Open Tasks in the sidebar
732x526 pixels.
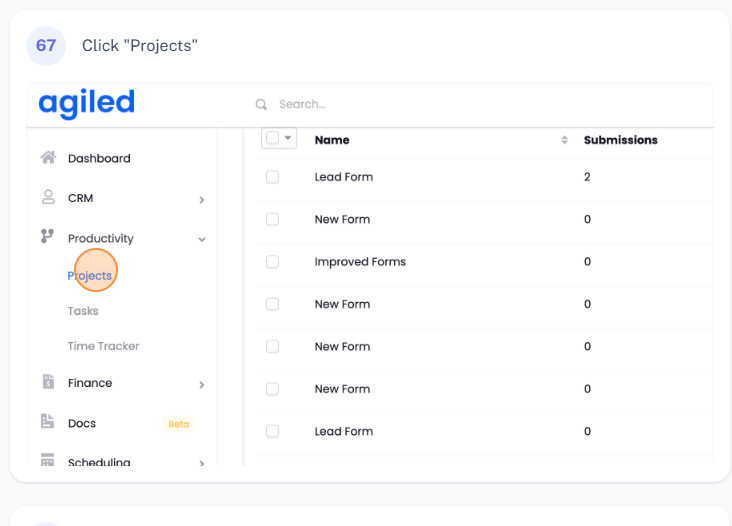83,311
